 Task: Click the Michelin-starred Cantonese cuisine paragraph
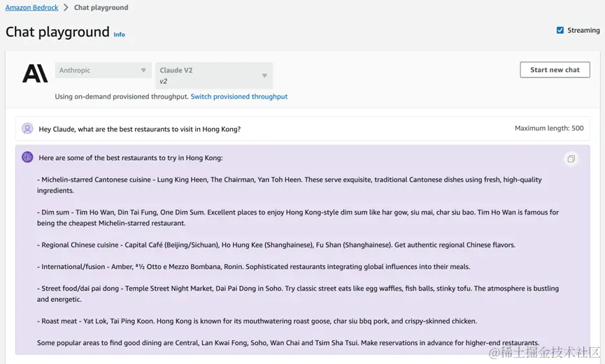[x=290, y=185]
